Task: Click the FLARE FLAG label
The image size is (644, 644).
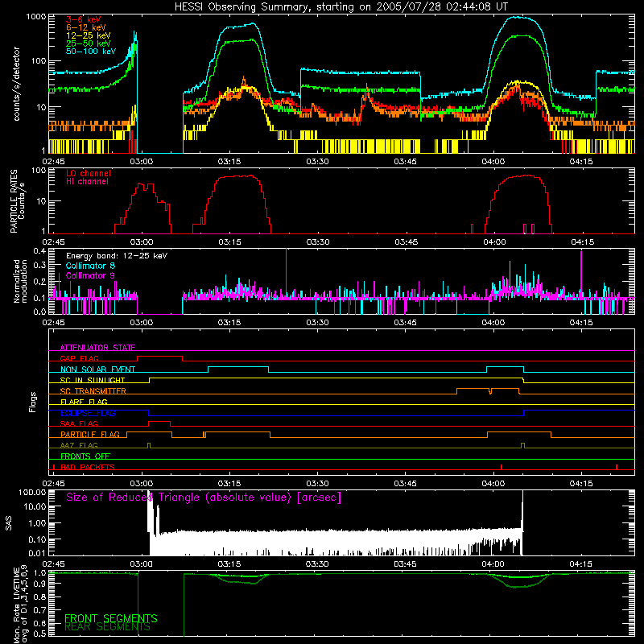Action: click(x=84, y=402)
